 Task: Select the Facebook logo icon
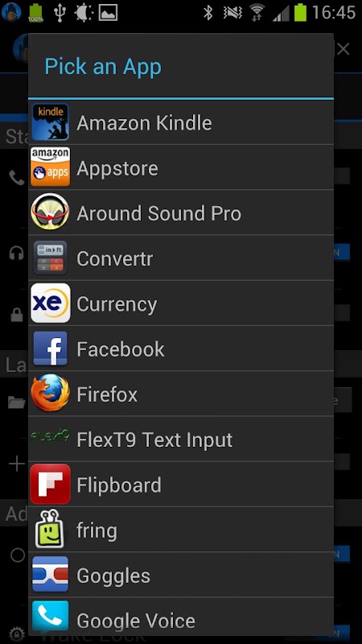(x=50, y=349)
